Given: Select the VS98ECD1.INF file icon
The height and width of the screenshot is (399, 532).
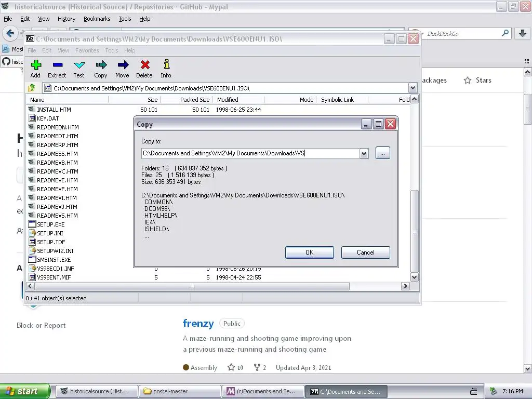Looking at the screenshot, I should [x=32, y=268].
